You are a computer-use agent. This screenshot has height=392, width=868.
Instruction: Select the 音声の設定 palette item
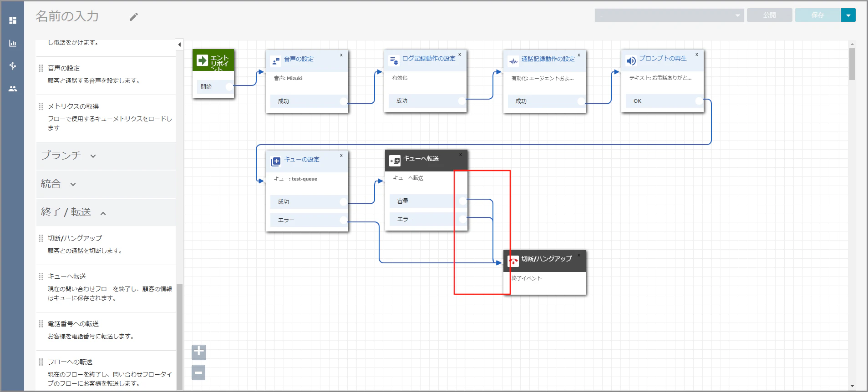coord(106,75)
